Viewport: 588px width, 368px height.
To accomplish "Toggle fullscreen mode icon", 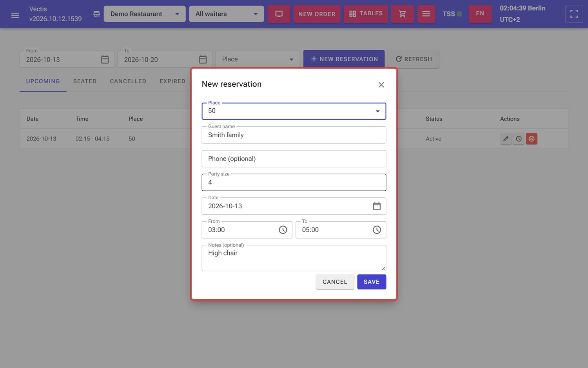I will tap(574, 14).
